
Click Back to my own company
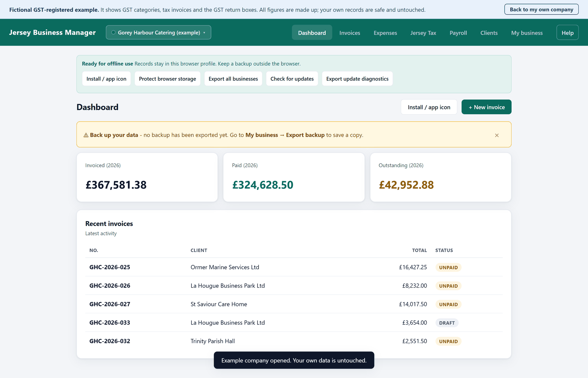point(541,10)
